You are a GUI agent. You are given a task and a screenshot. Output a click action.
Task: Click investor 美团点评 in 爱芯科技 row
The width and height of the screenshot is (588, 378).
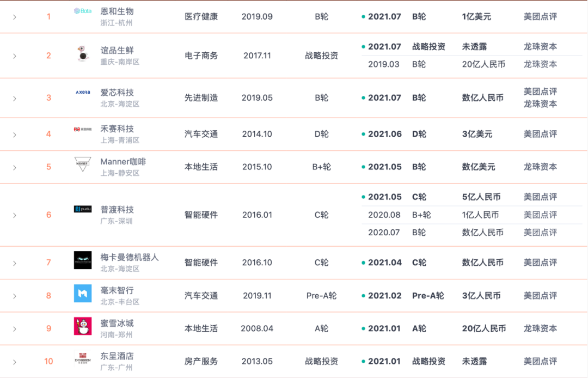[x=541, y=92]
